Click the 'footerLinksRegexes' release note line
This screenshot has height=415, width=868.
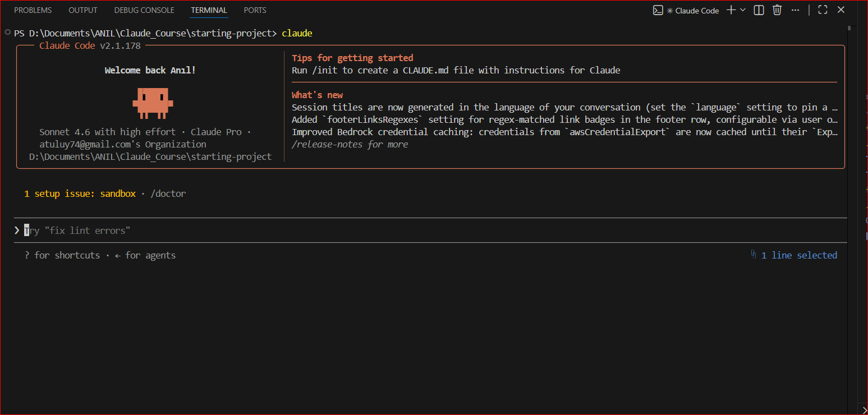click(564, 119)
